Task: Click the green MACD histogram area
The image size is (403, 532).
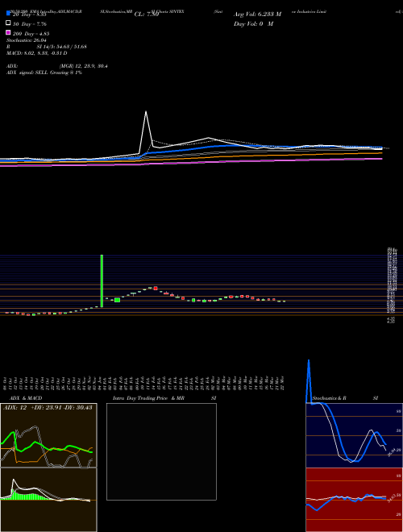Action: pyautogui.click(x=27, y=496)
